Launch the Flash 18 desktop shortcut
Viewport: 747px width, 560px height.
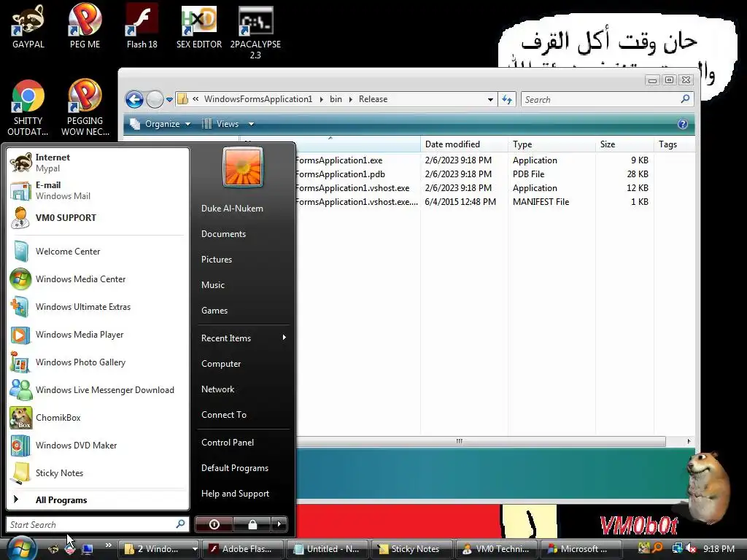point(142,26)
